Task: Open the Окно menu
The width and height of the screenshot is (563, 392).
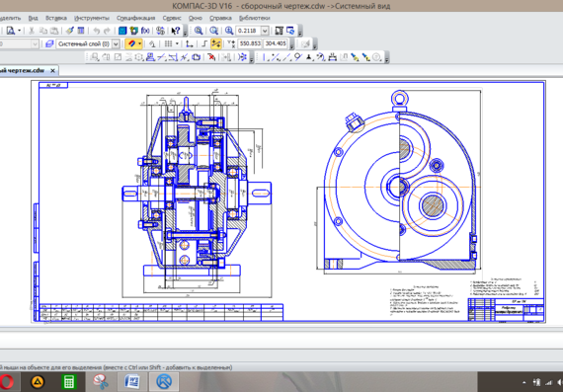Action: tap(196, 18)
